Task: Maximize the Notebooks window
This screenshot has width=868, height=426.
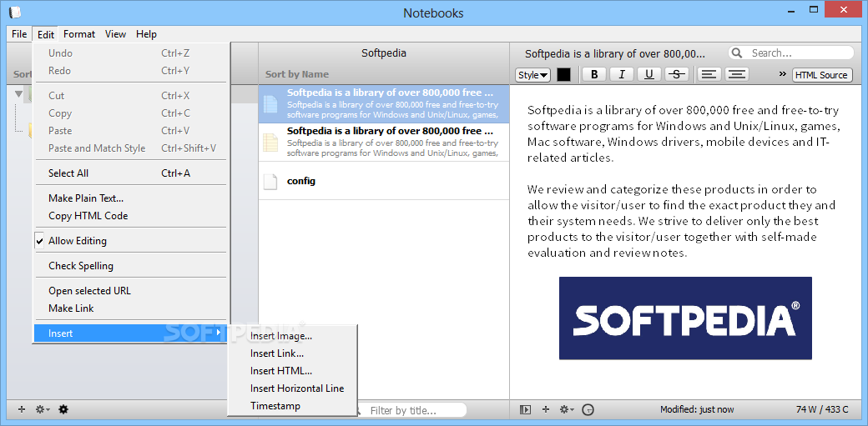Action: 814,9
